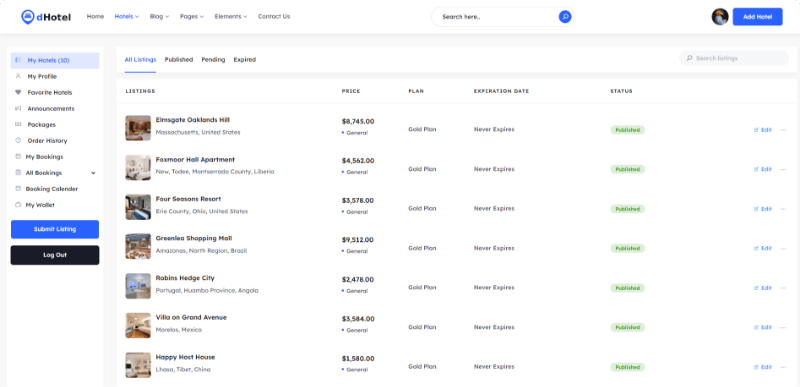Open the Pages dropdown menu

[192, 17]
